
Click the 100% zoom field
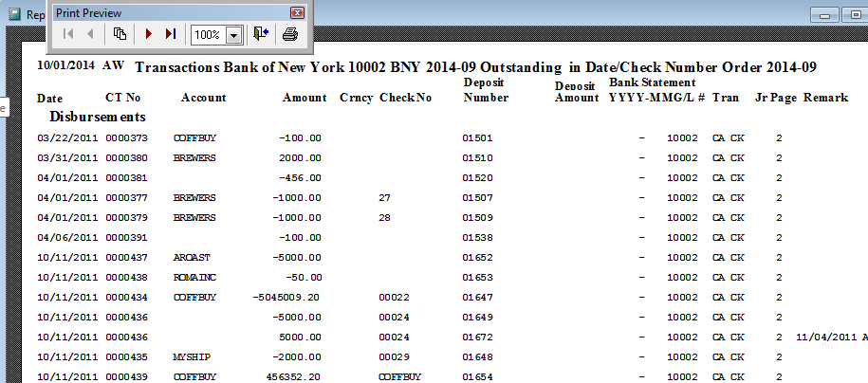(x=210, y=35)
